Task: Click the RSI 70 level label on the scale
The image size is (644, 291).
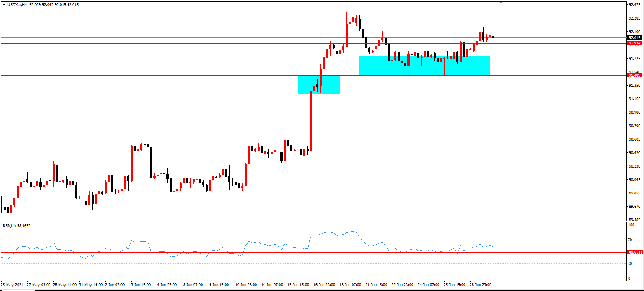Action: click(x=630, y=240)
